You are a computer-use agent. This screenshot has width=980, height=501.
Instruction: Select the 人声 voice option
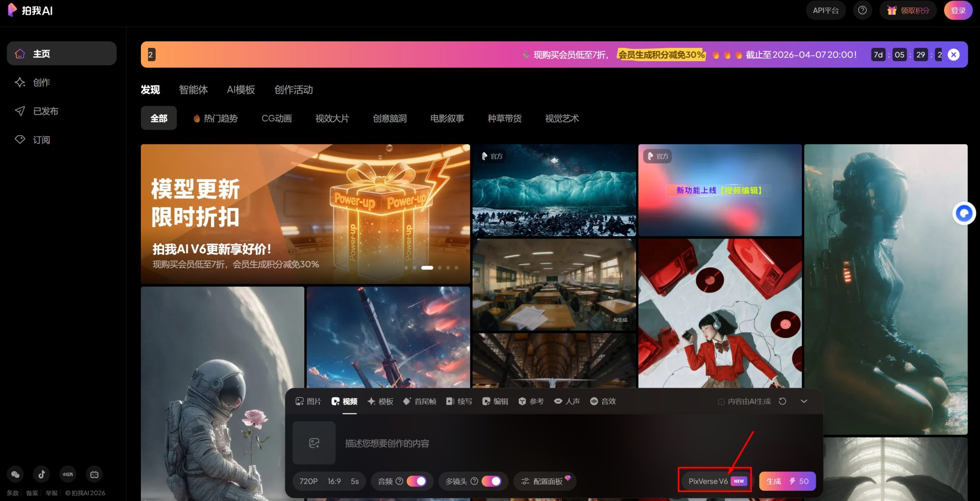click(x=567, y=401)
